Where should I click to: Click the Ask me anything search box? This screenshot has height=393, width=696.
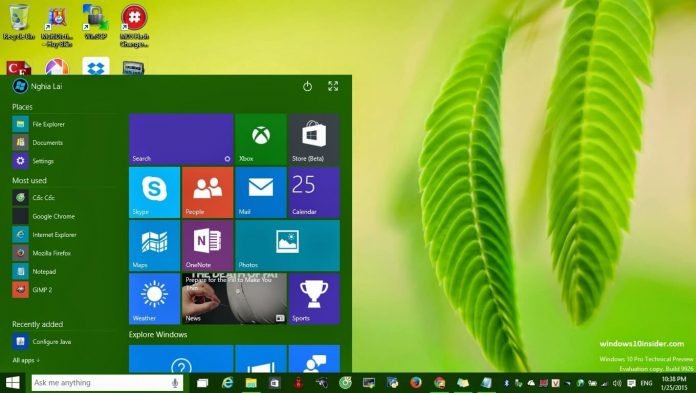(x=107, y=383)
